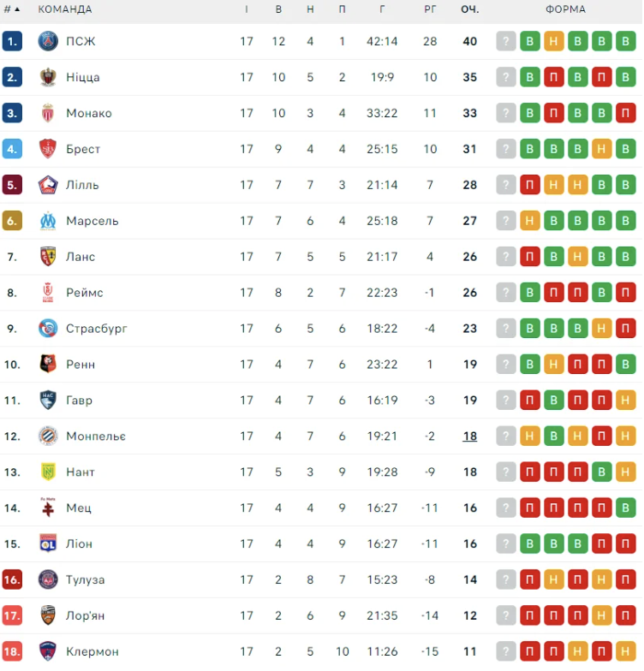Image resolution: width=644 pixels, height=671 pixels.
Task: Click the Rennes club badge
Action: point(48,364)
